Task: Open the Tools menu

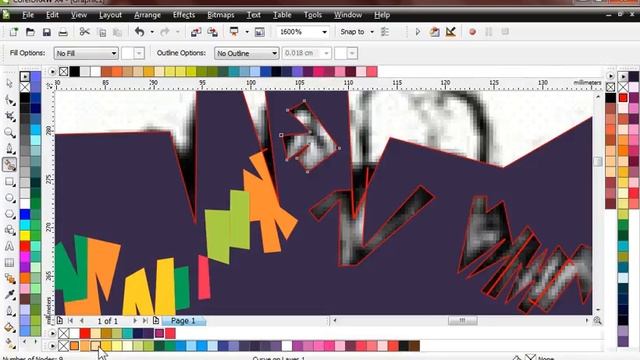Action: tap(313, 15)
